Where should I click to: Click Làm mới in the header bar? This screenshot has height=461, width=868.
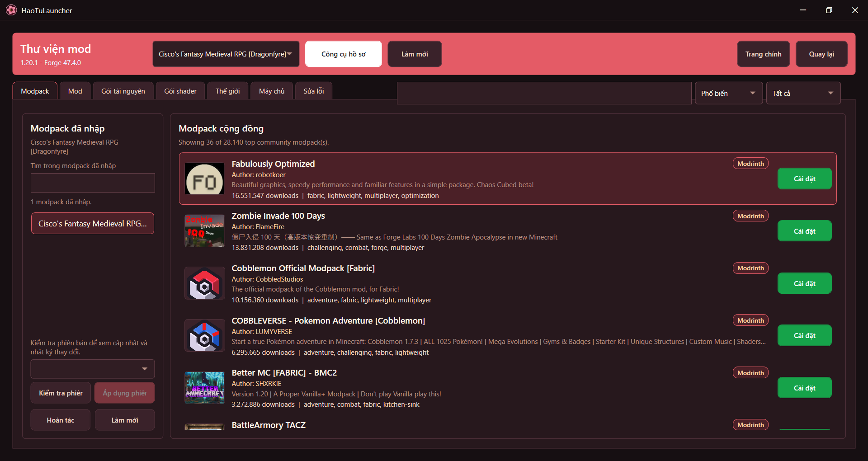click(x=415, y=54)
